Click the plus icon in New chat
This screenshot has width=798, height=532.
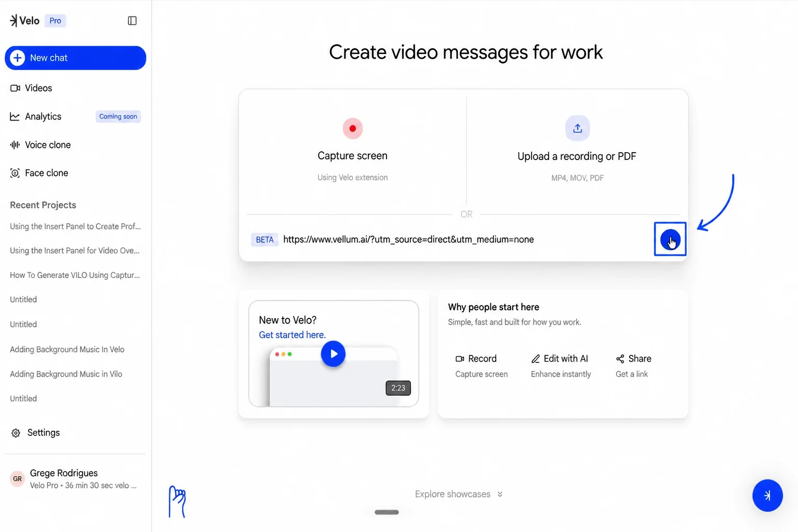pyautogui.click(x=17, y=58)
